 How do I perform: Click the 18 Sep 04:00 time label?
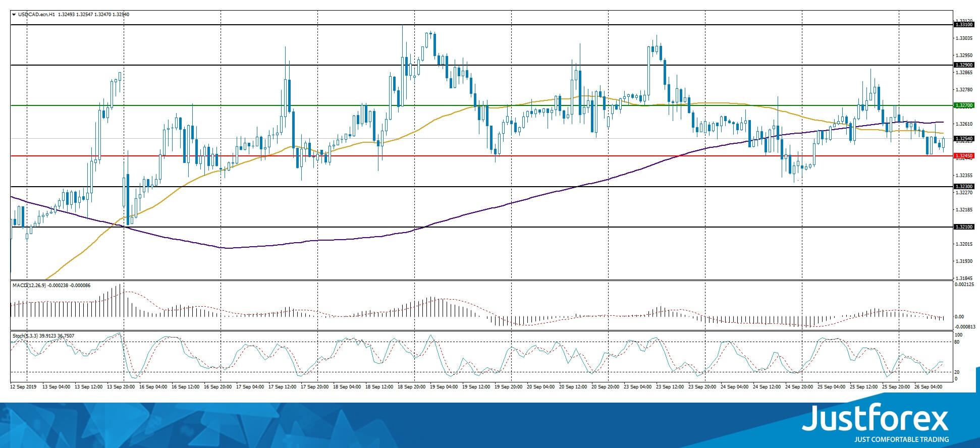click(347, 387)
